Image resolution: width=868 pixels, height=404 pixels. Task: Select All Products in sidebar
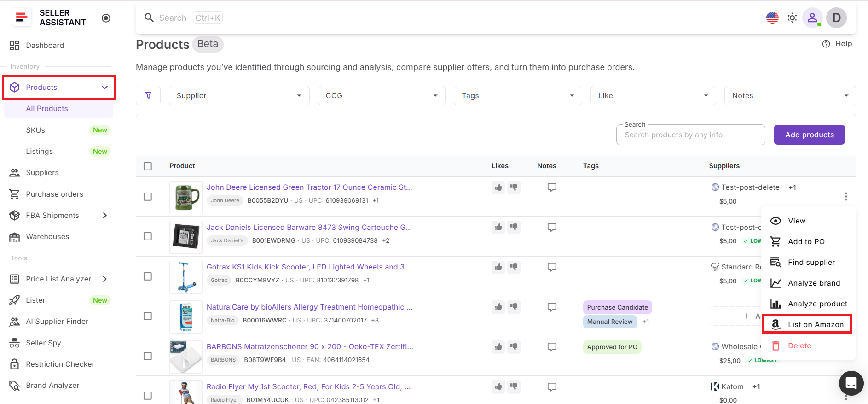coord(47,109)
